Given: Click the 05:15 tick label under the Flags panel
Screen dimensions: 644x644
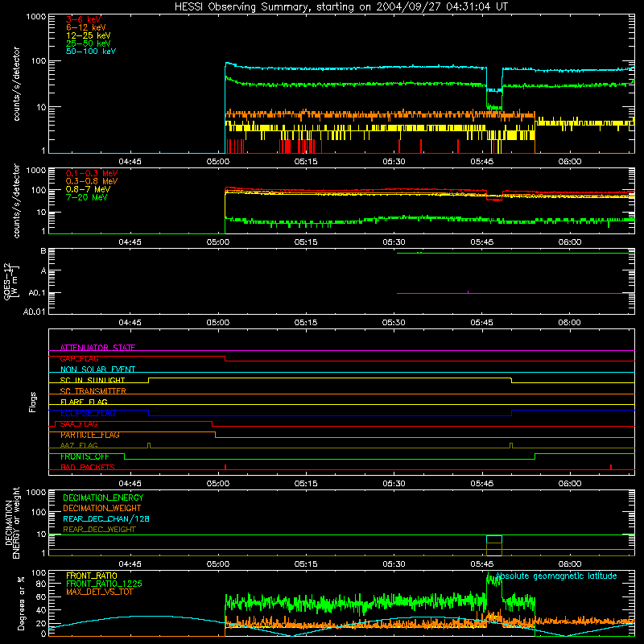Looking at the screenshot, I should click(x=306, y=484).
